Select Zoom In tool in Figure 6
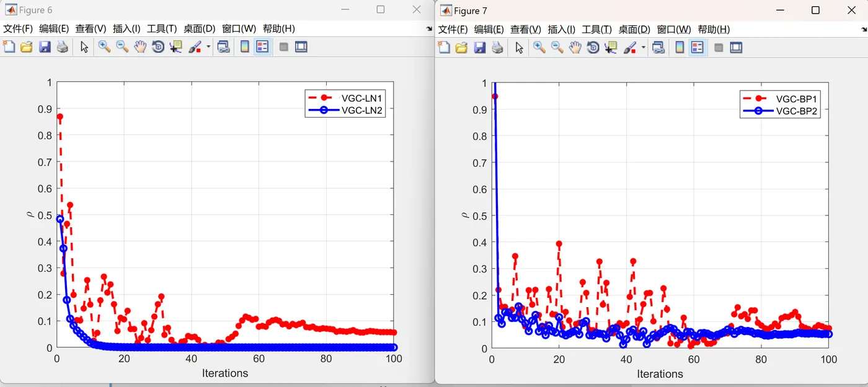The image size is (868, 387). [104, 46]
